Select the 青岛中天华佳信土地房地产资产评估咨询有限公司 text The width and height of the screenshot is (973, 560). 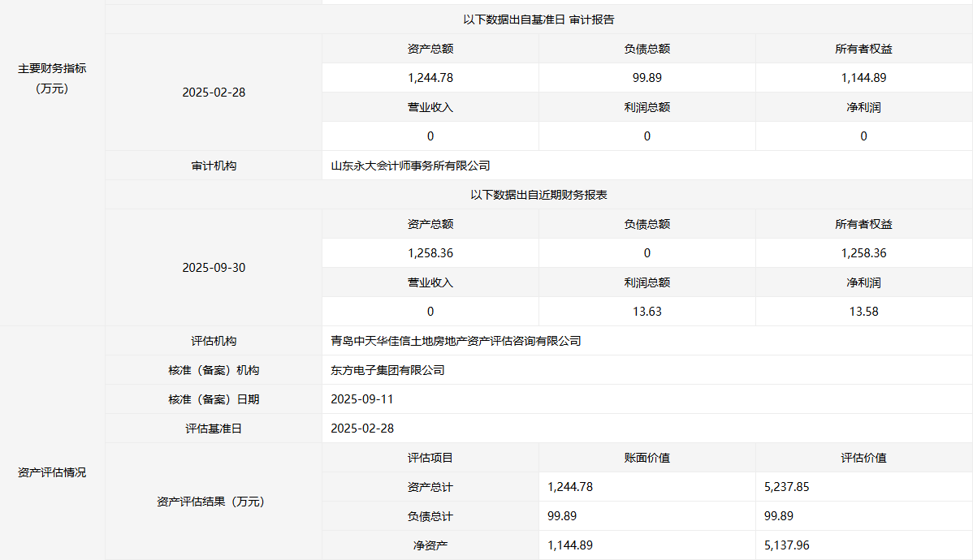click(x=456, y=341)
